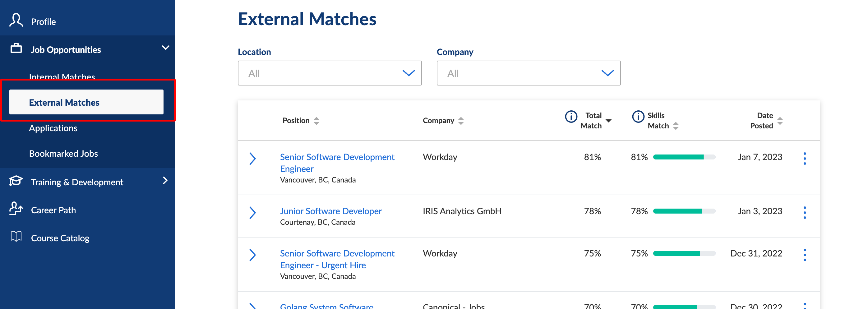Open Applications in the sidebar
Screen dimensions: 868x309
(53, 128)
